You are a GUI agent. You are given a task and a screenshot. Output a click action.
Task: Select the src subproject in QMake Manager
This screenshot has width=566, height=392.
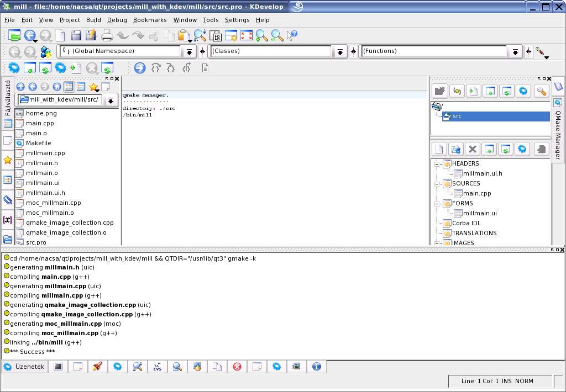point(496,116)
